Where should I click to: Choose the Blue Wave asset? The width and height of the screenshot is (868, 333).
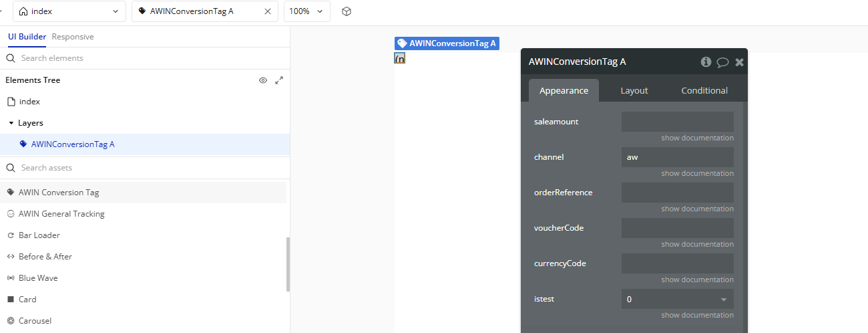coord(143,278)
